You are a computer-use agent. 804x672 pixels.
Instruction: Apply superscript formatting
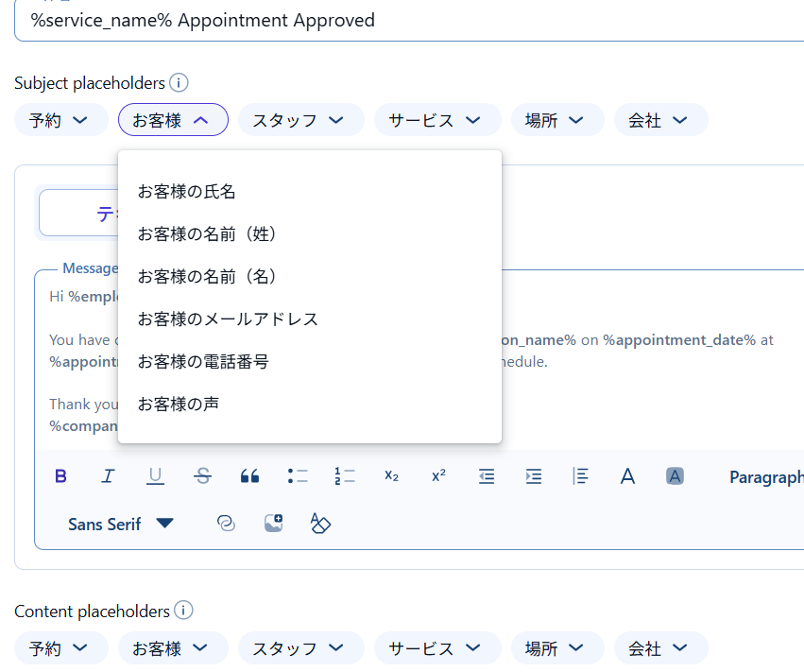pyautogui.click(x=438, y=476)
